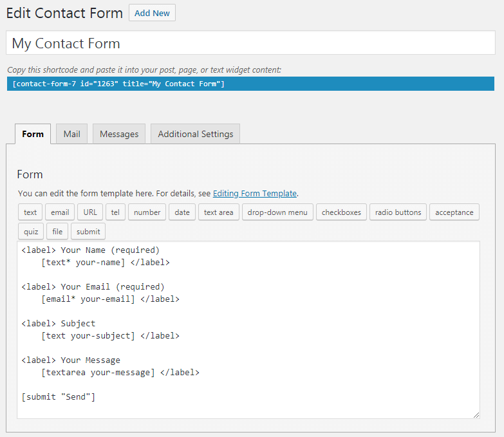The width and height of the screenshot is (504, 437).
Task: Open the Editing Form Template link
Action: tap(254, 194)
